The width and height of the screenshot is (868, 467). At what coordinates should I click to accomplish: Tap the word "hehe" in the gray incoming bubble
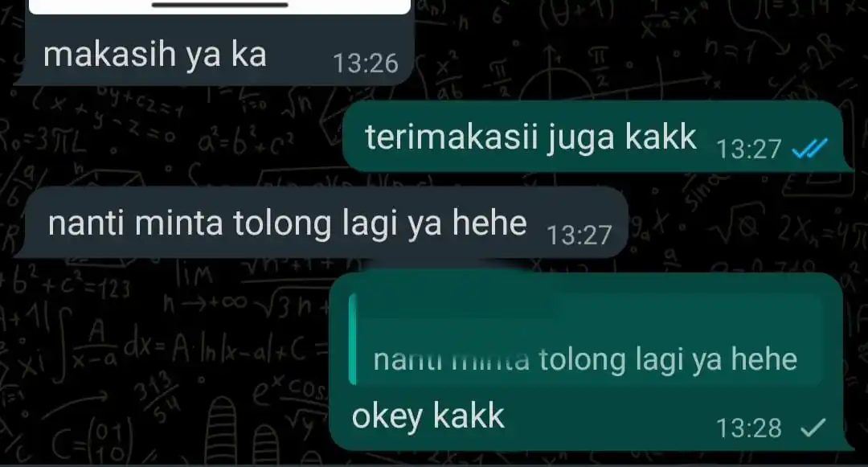click(489, 223)
